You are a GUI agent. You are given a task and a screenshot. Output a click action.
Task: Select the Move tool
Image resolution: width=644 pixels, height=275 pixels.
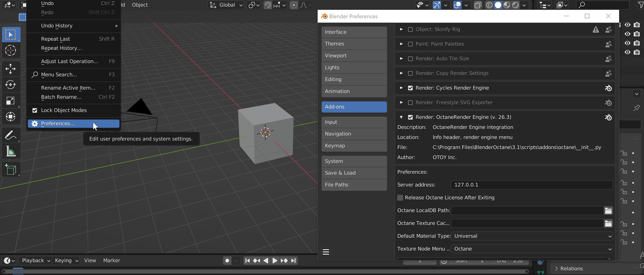(x=11, y=69)
